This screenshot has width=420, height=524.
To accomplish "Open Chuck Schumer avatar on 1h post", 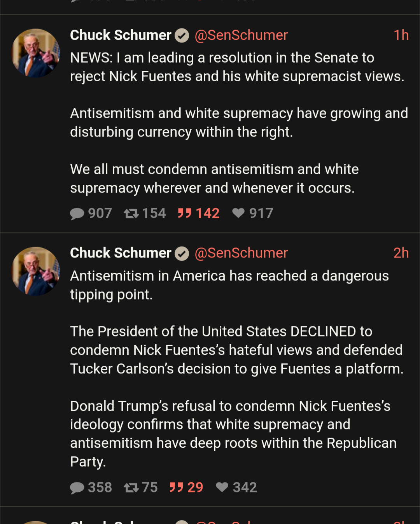I will [36, 53].
